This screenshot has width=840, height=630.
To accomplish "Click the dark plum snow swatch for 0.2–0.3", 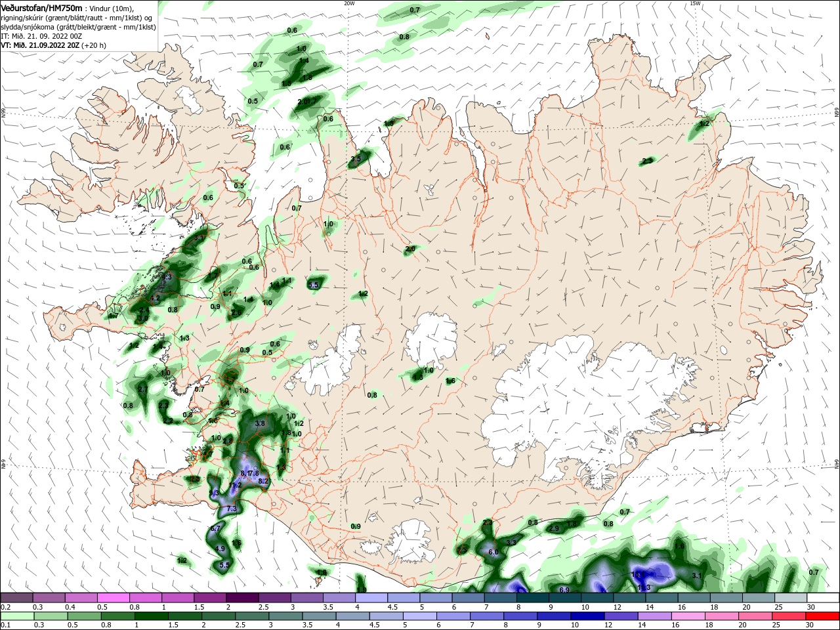I will [x=16, y=598].
